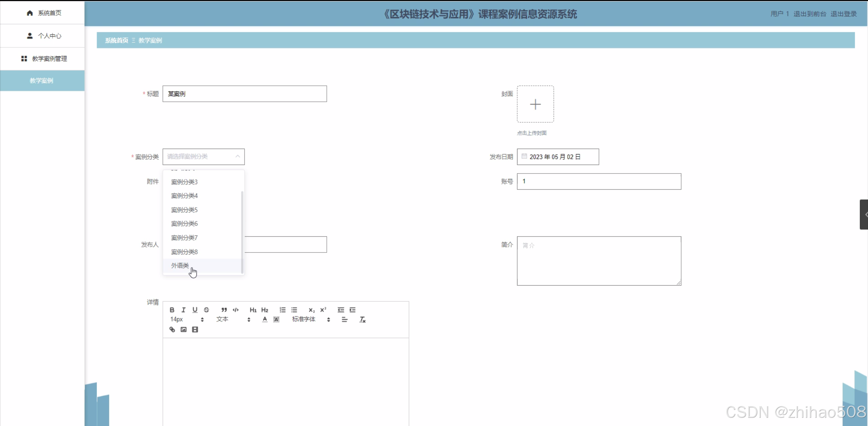The image size is (868, 426).
Task: Open the 文本 heading style dropdown
Action: (234, 319)
